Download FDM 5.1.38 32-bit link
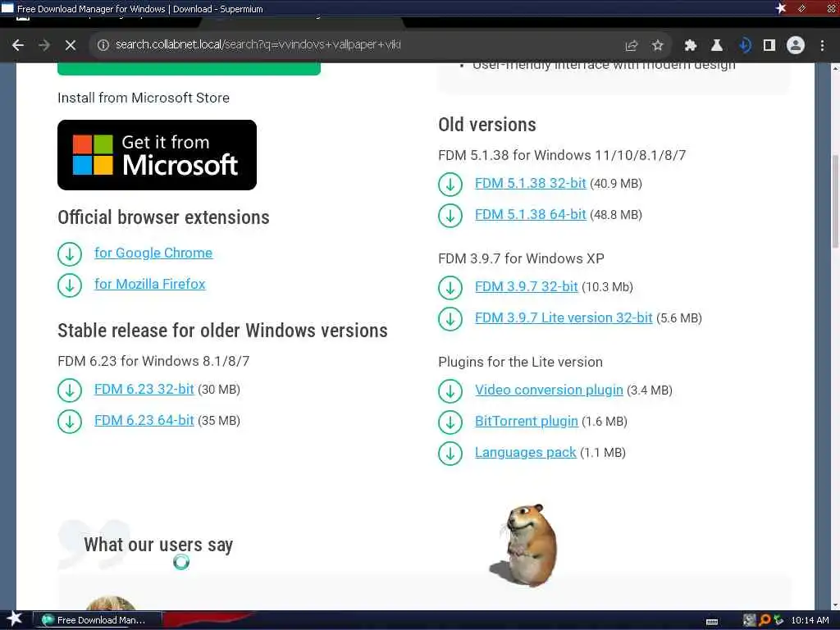 (x=531, y=183)
